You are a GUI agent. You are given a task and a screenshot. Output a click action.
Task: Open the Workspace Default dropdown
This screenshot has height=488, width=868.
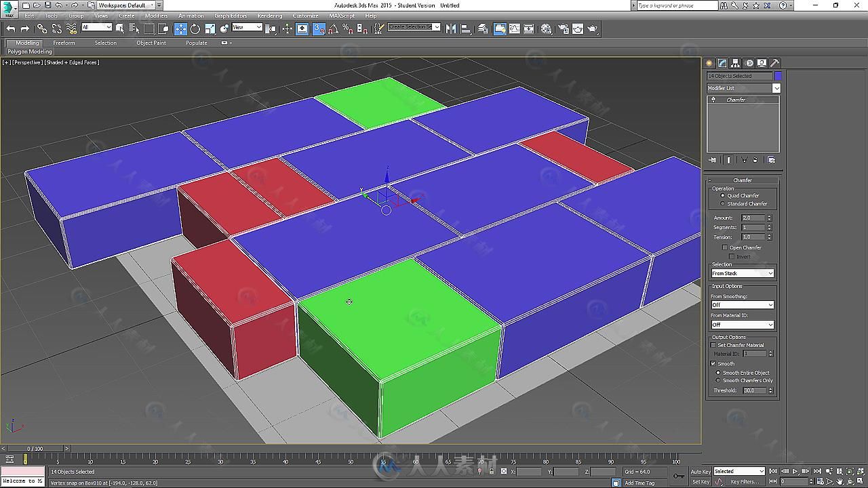125,5
